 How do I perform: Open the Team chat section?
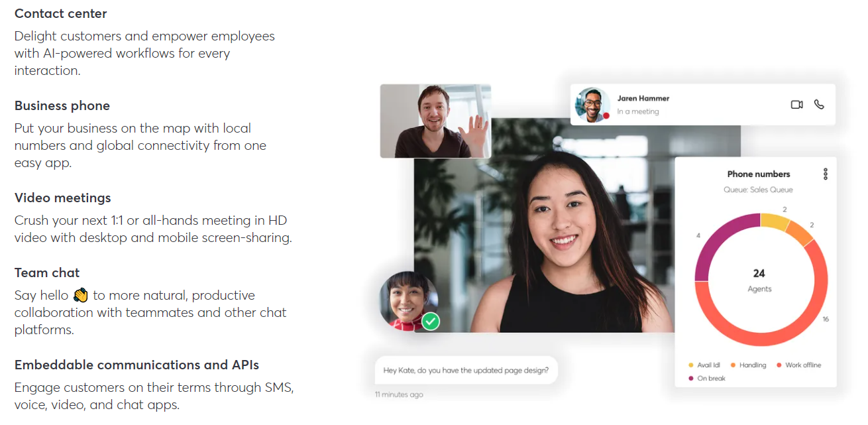click(x=47, y=273)
